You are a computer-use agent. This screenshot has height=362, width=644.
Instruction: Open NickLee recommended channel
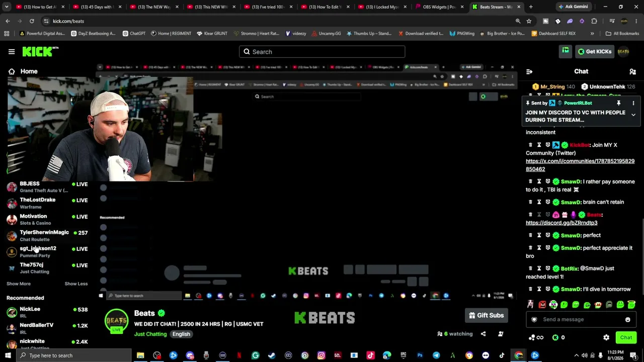[47, 312]
